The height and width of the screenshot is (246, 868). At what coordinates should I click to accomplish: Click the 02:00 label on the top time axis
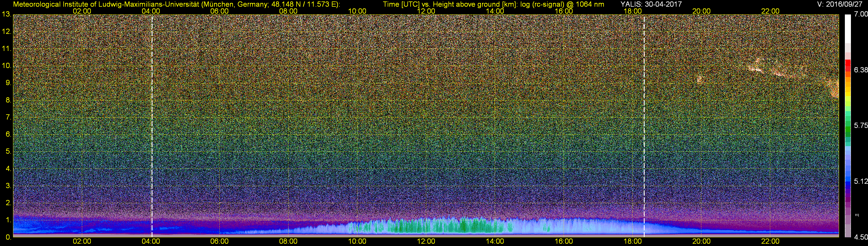pos(82,11)
